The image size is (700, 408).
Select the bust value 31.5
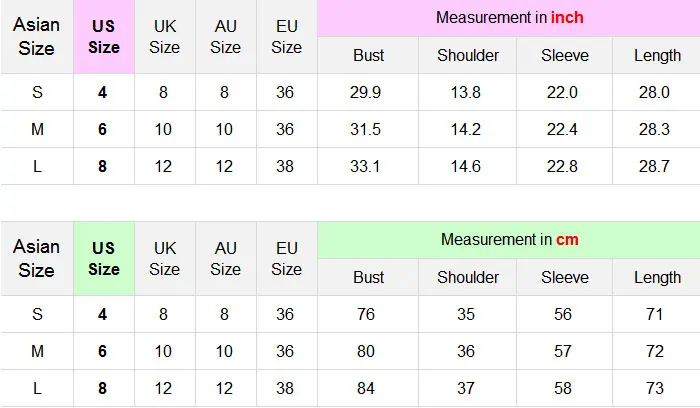367,130
